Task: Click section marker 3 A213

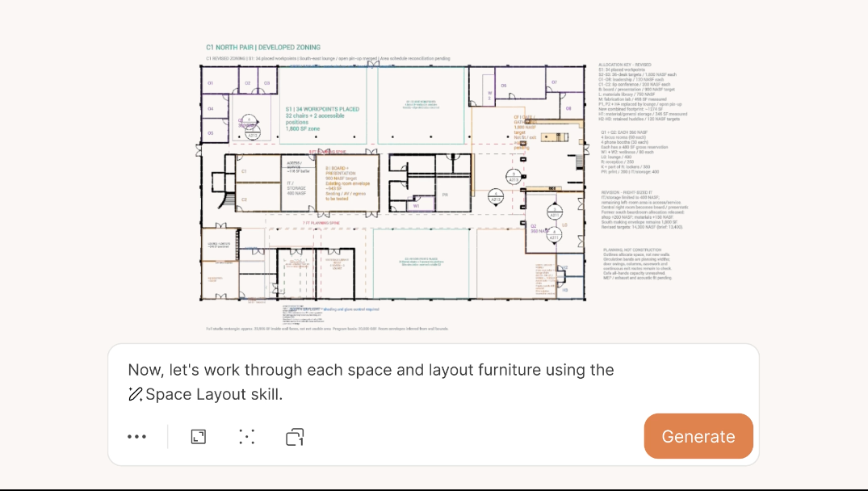Action: click(514, 177)
